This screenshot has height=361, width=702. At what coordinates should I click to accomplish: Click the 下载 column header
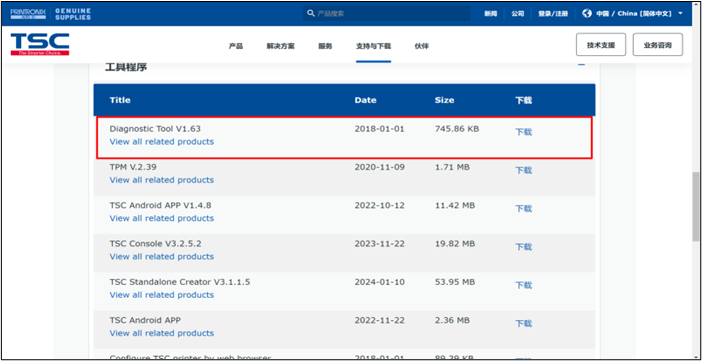point(523,100)
